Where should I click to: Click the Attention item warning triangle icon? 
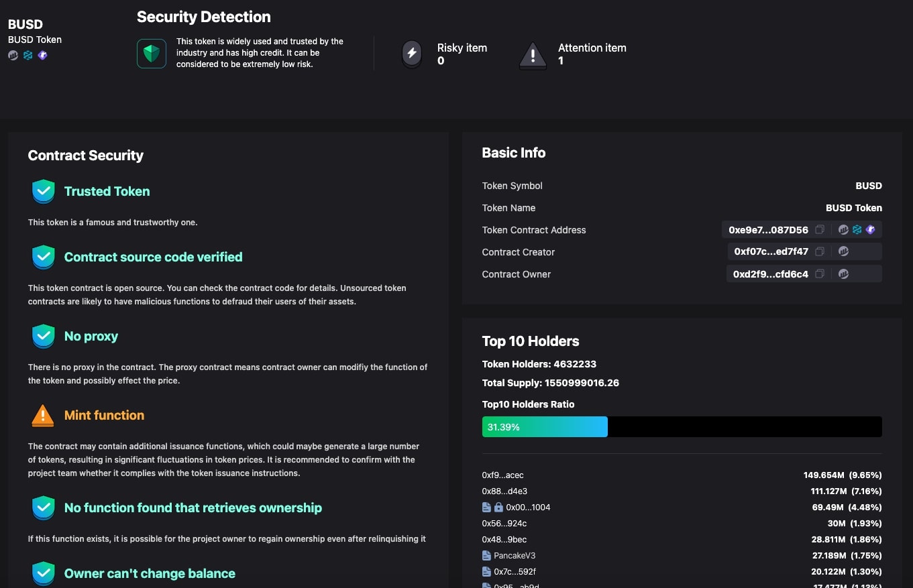533,55
